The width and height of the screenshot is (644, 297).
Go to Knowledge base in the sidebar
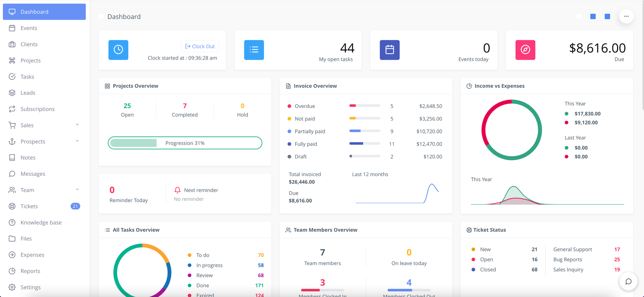tap(41, 222)
